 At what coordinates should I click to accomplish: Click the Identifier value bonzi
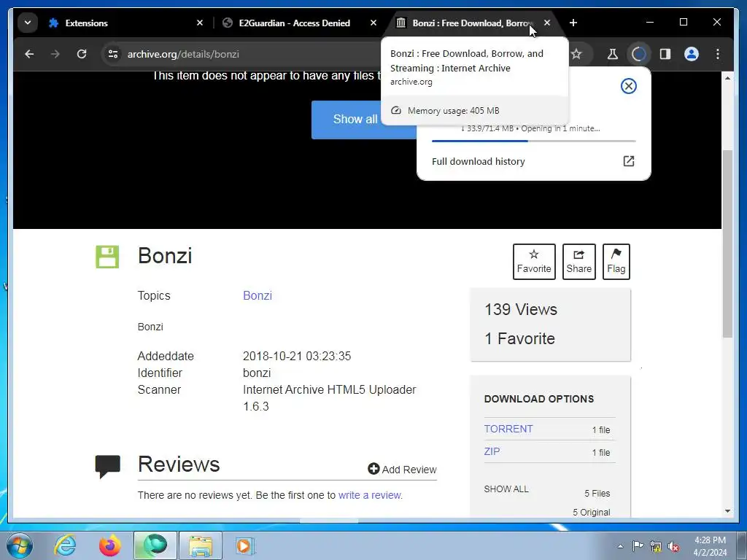click(x=257, y=373)
